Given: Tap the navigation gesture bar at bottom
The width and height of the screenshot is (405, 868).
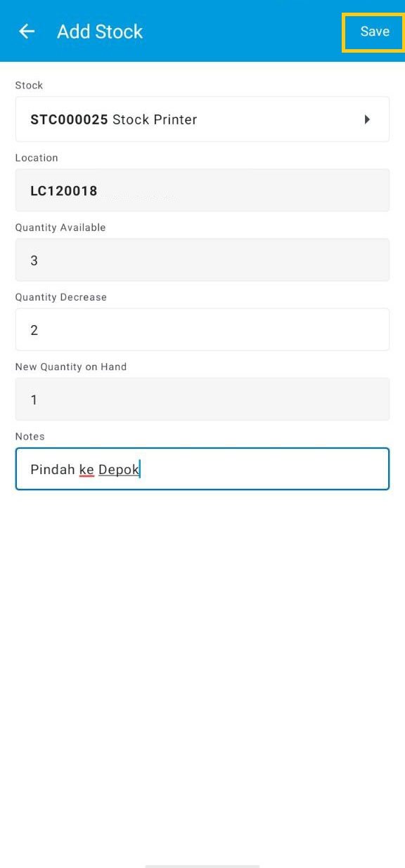Looking at the screenshot, I should (202, 863).
